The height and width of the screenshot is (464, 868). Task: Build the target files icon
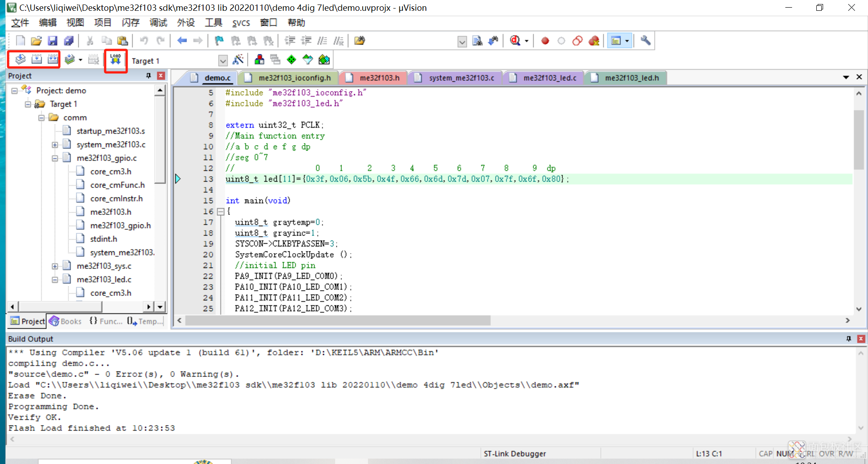click(x=36, y=59)
